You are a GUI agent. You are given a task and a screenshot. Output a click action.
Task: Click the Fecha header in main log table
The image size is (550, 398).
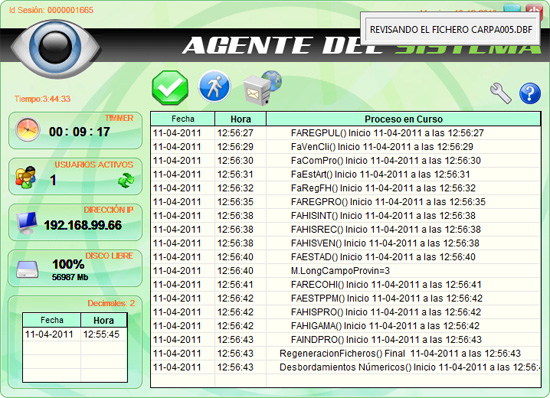(183, 119)
